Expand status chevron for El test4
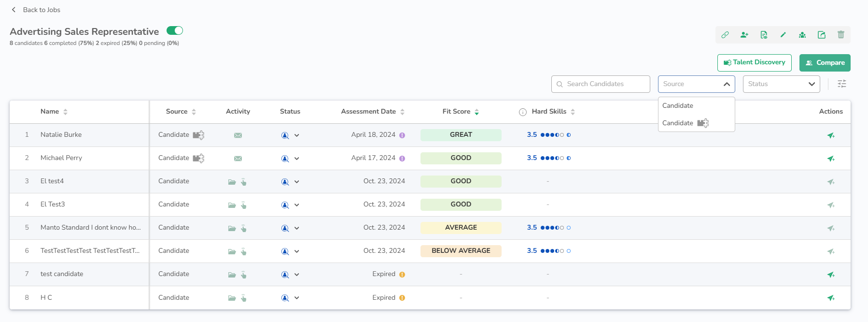The image size is (868, 322). click(x=296, y=182)
